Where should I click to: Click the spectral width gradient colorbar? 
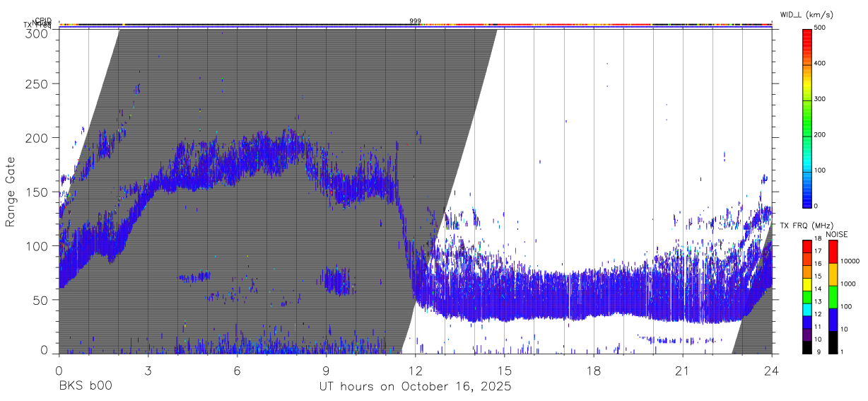click(x=807, y=117)
